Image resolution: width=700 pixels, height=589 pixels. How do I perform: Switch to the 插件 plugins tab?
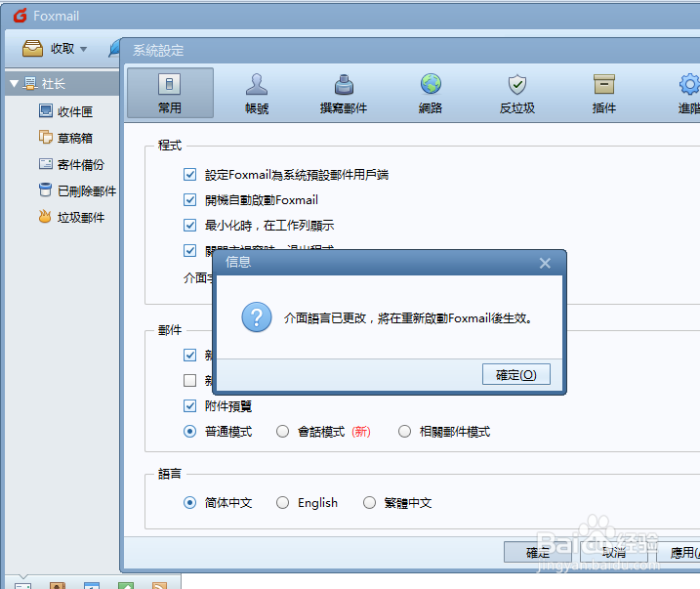(604, 93)
